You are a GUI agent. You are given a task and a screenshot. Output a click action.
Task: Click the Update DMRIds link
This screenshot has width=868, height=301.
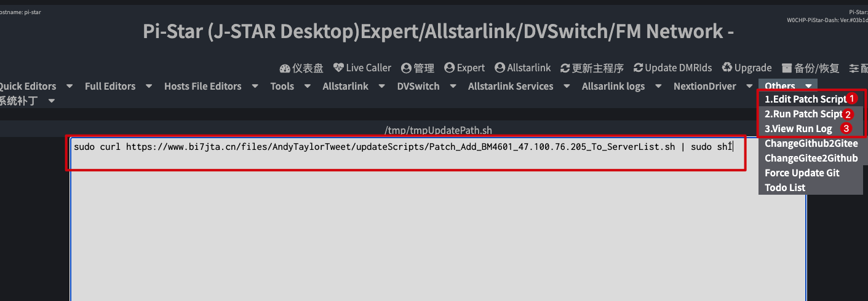[673, 68]
